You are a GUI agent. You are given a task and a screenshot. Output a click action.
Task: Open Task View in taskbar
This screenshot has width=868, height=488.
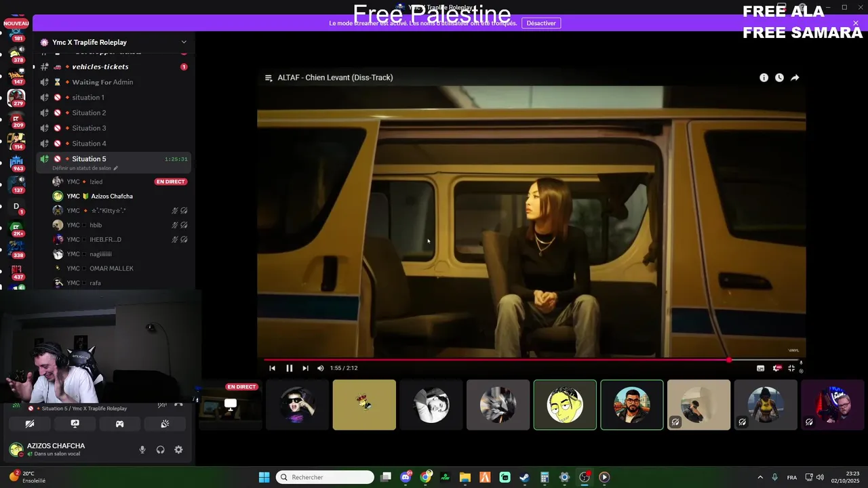386,477
